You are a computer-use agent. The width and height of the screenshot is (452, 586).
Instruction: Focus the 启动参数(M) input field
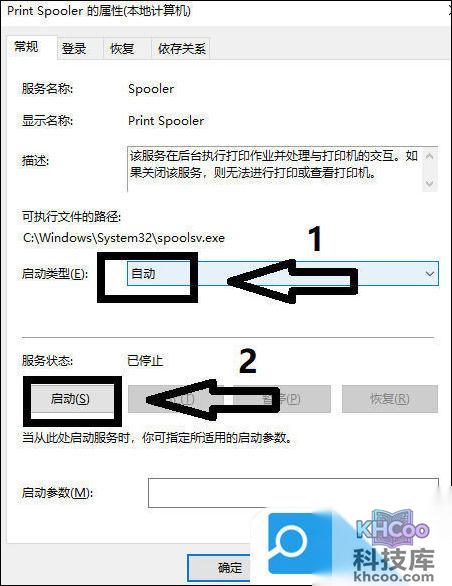293,493
